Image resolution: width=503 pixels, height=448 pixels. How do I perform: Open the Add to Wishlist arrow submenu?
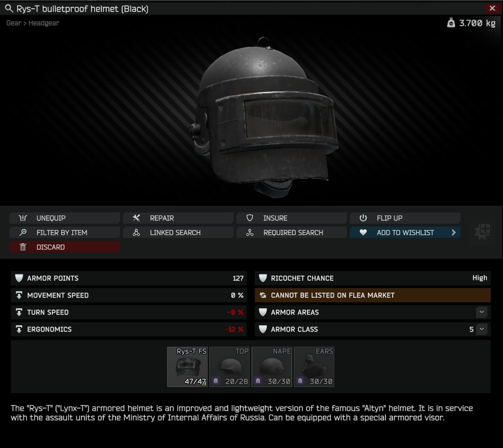(454, 232)
